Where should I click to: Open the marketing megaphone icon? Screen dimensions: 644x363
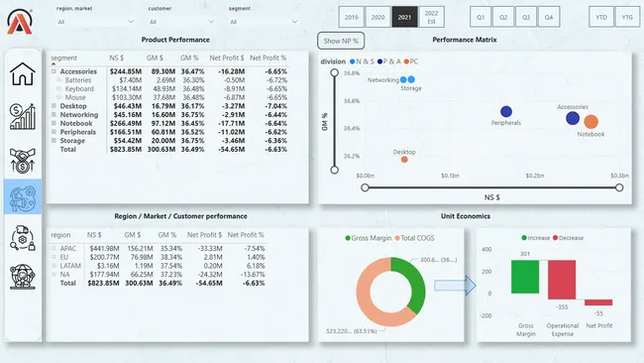coord(23,197)
